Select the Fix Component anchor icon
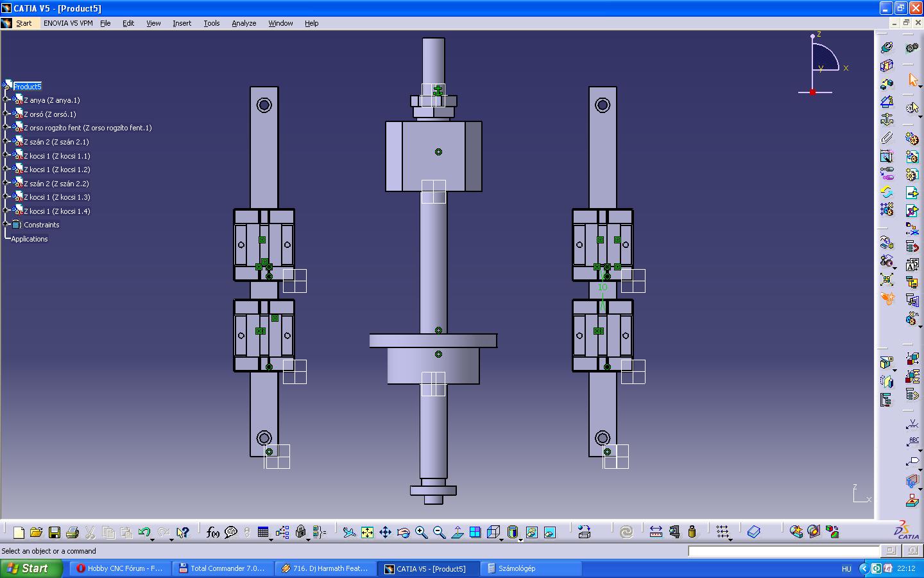This screenshot has width=924, height=578. pyautogui.click(x=887, y=119)
